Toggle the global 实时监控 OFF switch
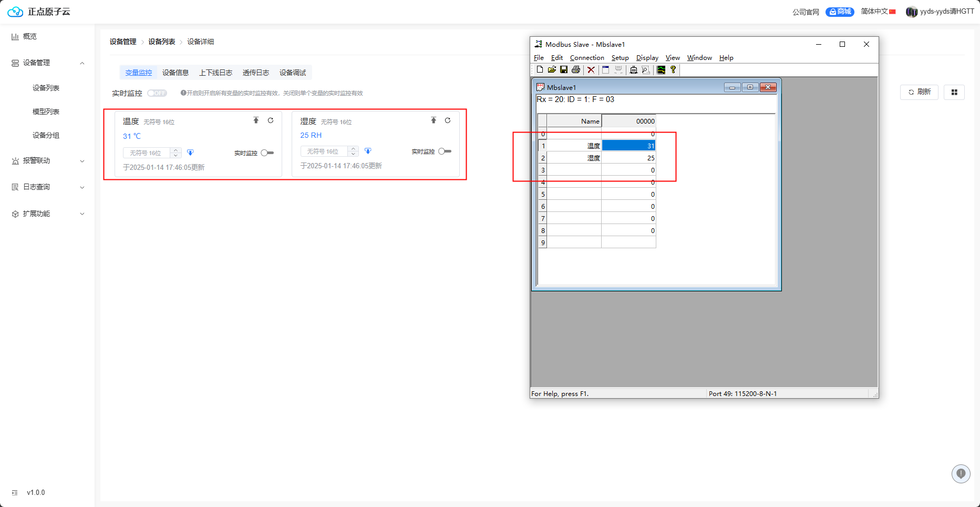This screenshot has height=507, width=980. [157, 93]
